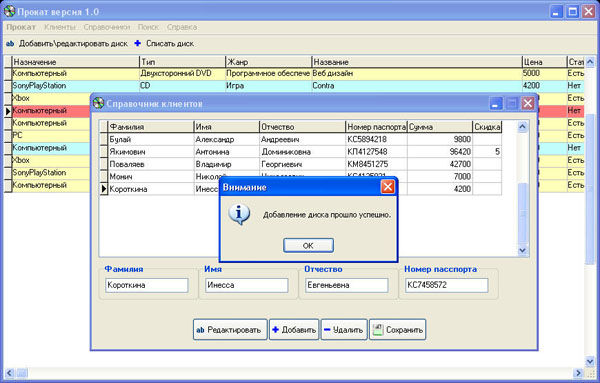This screenshot has width=600, height=383.
Task: Click row indicator arrow beside Короткина
Action: pyautogui.click(x=104, y=189)
